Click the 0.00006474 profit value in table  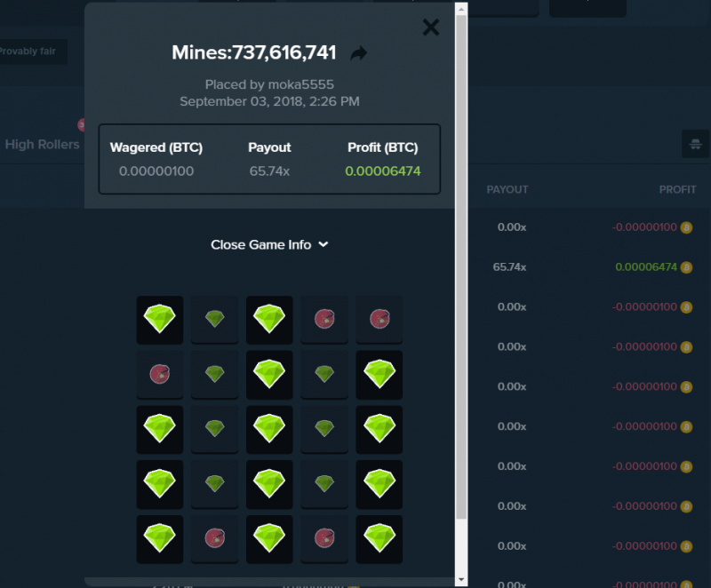click(x=646, y=267)
